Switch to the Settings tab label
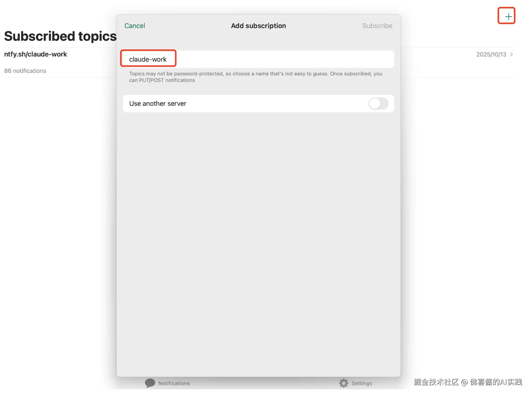 [362, 383]
